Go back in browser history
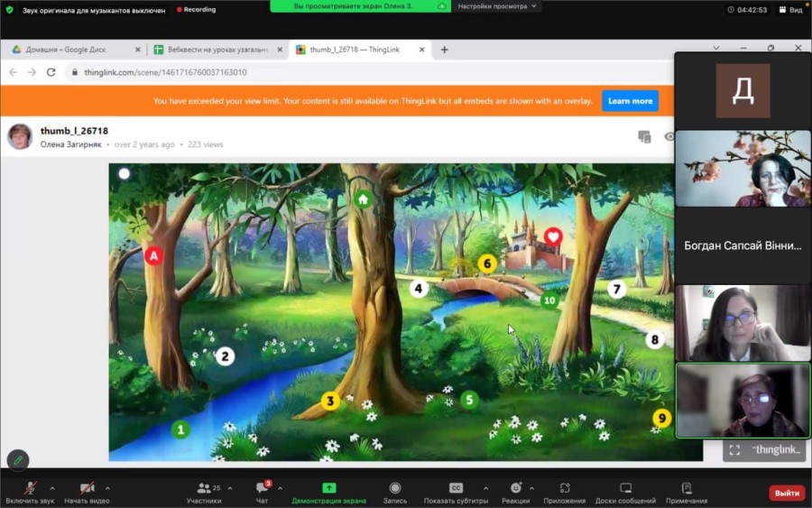 (x=14, y=72)
